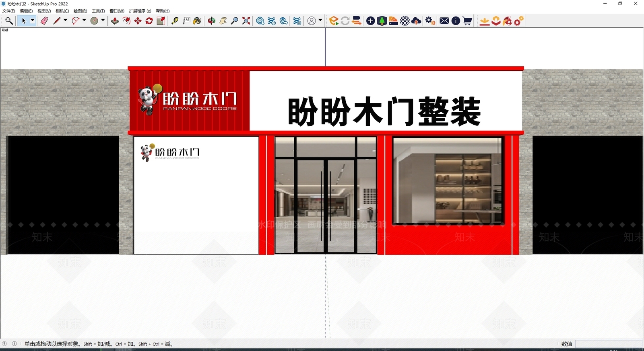This screenshot has width=644, height=351.
Task: Activate the Push/Pull tool
Action: (115, 21)
